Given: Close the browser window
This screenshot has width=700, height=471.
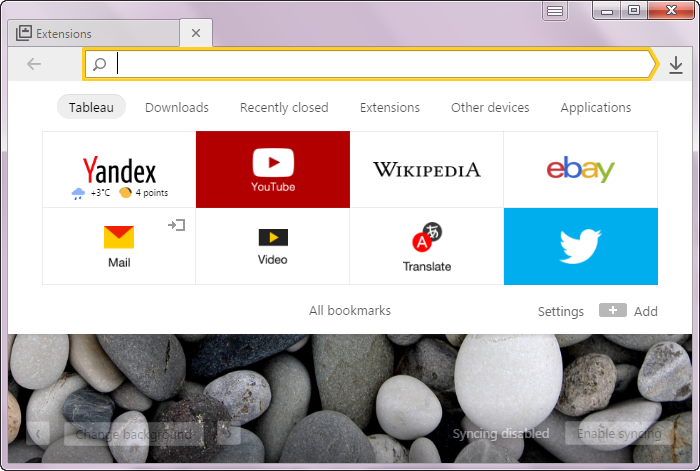Looking at the screenshot, I should click(671, 11).
